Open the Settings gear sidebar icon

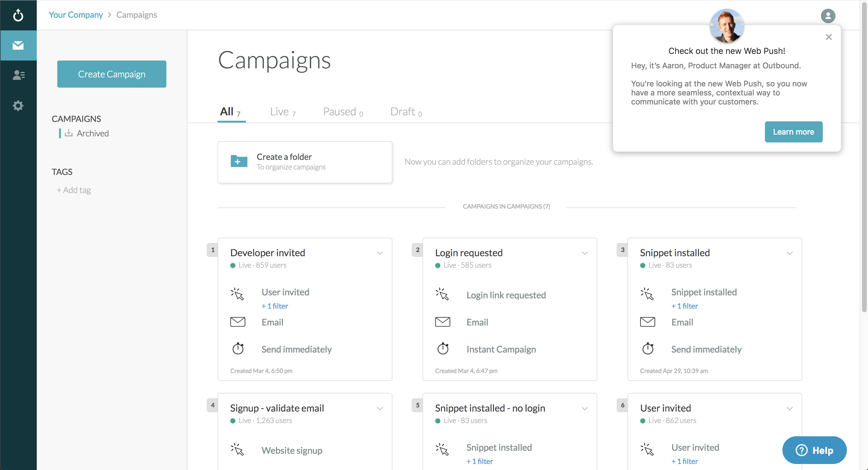coord(18,106)
